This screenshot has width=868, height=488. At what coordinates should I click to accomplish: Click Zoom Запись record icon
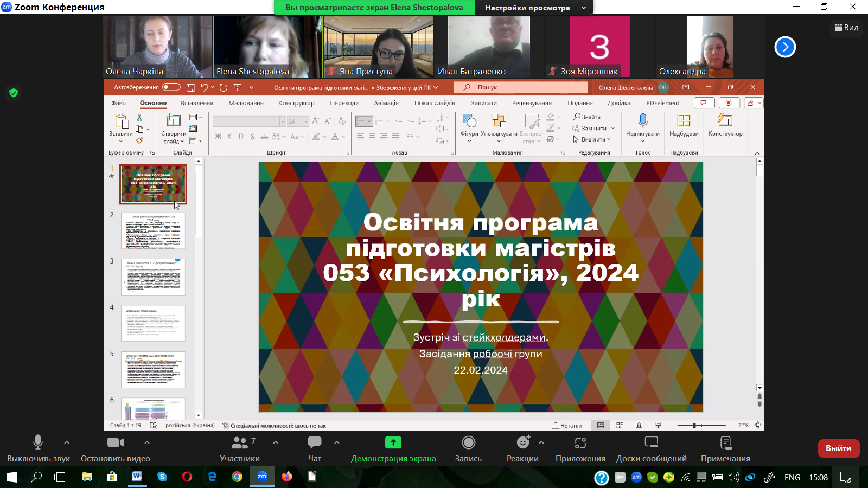tap(469, 442)
